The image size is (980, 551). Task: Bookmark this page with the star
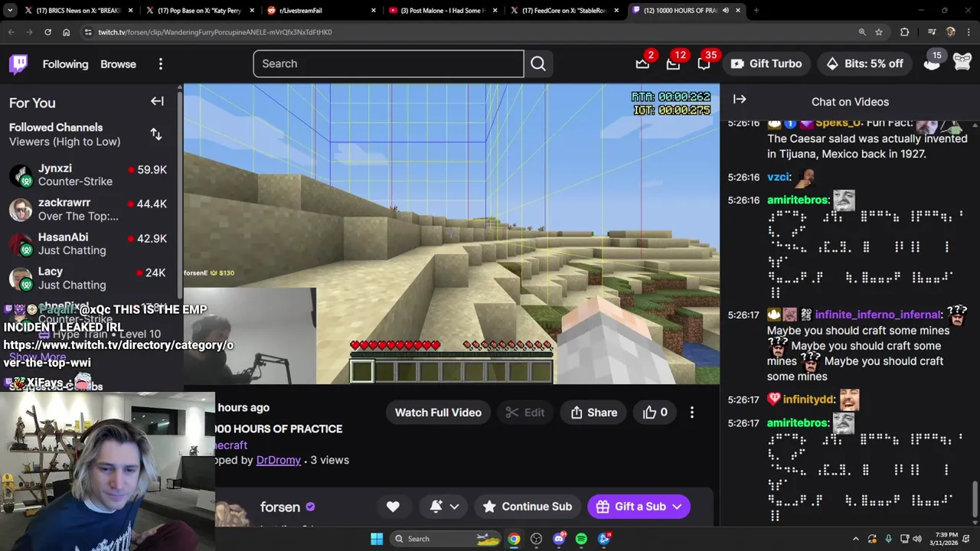click(x=879, y=32)
